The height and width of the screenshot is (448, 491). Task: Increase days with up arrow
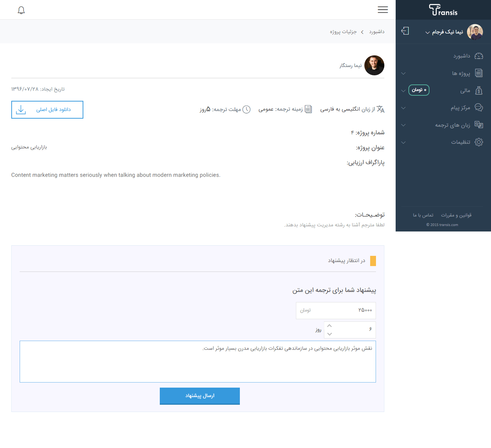[x=329, y=326]
